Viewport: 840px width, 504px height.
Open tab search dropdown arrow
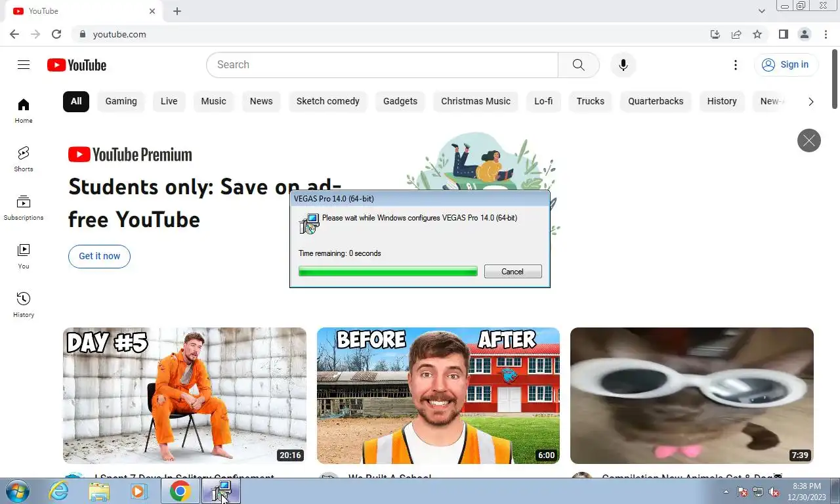pos(762,11)
